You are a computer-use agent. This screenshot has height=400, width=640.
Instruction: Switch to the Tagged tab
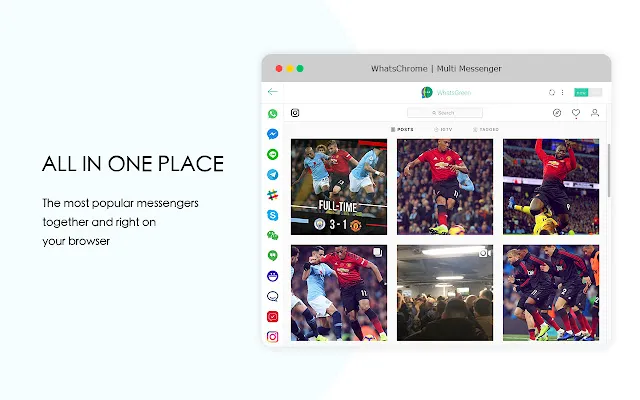tap(486, 129)
